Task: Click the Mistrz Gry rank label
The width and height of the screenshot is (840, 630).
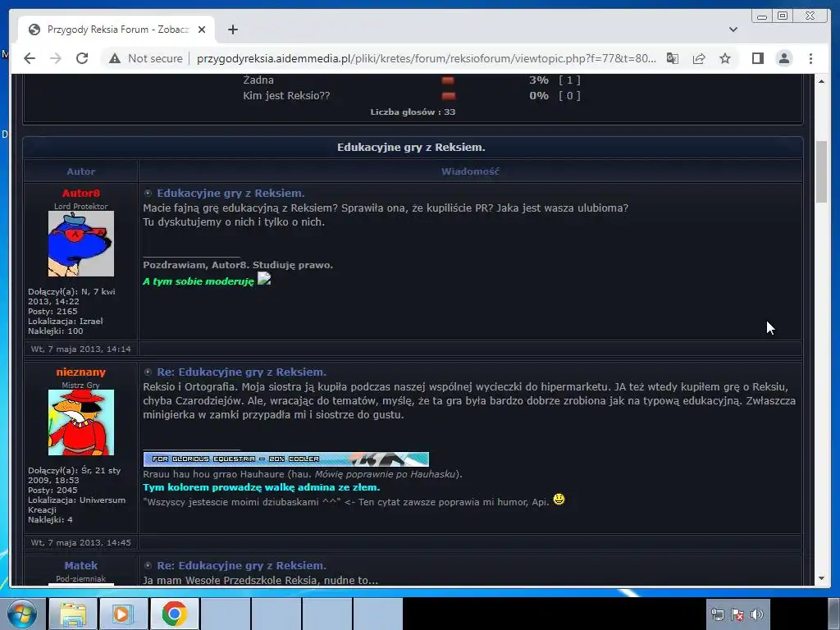Action: [81, 386]
